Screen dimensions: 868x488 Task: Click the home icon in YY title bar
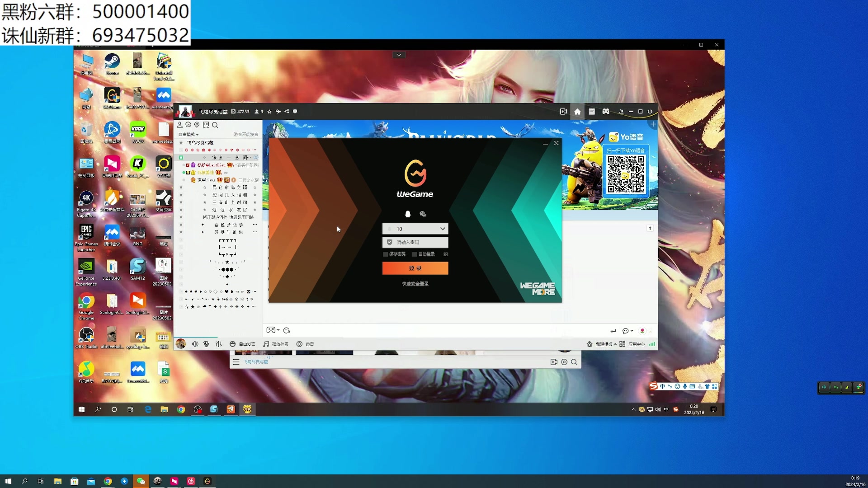tap(577, 112)
